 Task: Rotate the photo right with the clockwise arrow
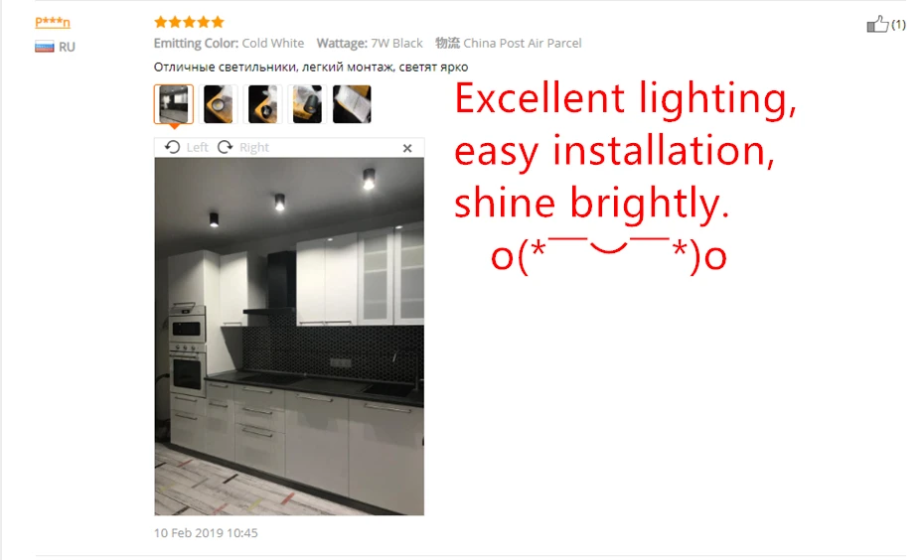tap(226, 147)
